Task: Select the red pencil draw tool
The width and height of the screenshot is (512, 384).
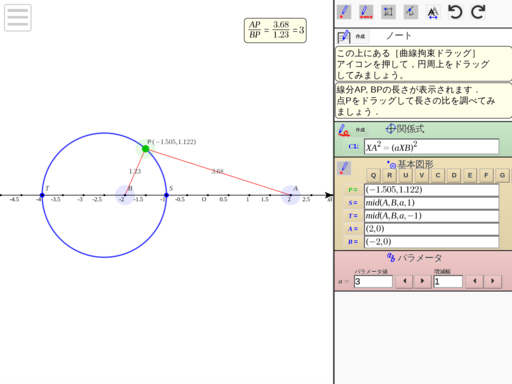Action: tap(344, 12)
